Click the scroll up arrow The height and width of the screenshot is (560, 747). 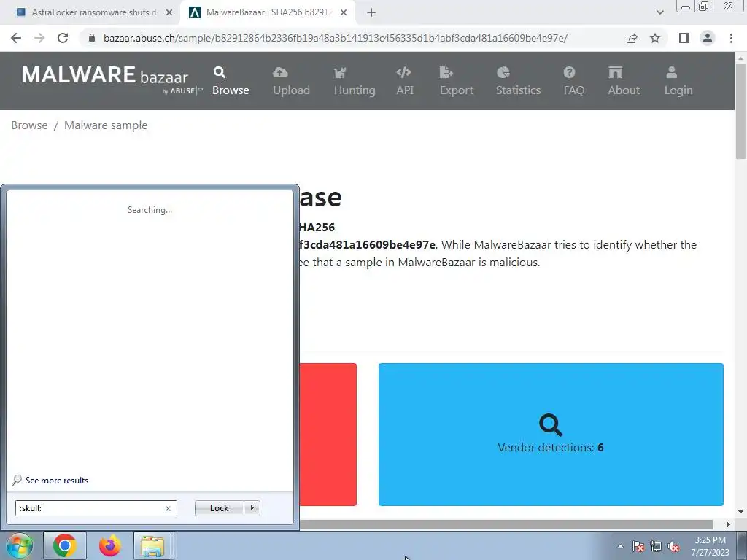coord(741,58)
